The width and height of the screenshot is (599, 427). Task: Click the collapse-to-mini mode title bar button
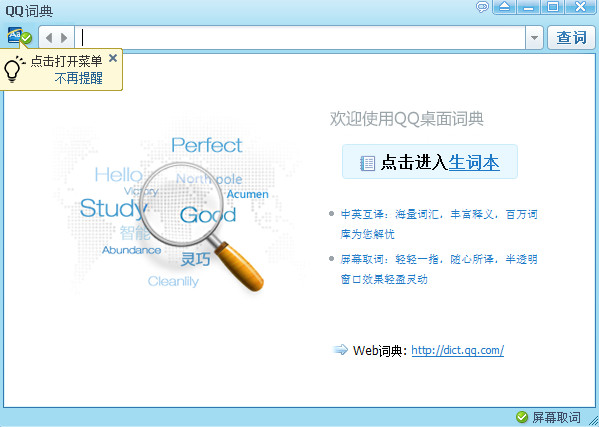point(505,7)
